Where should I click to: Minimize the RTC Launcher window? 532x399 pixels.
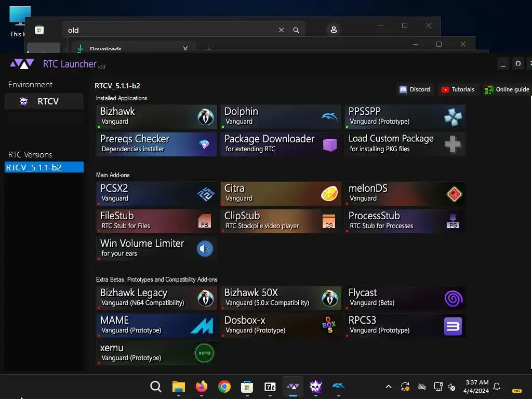(x=503, y=64)
